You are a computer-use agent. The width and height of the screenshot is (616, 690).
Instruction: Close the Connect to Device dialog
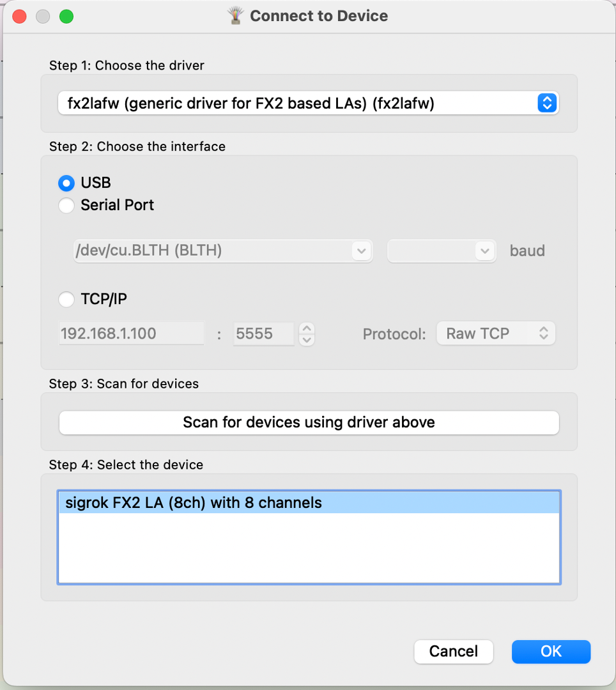(20, 17)
